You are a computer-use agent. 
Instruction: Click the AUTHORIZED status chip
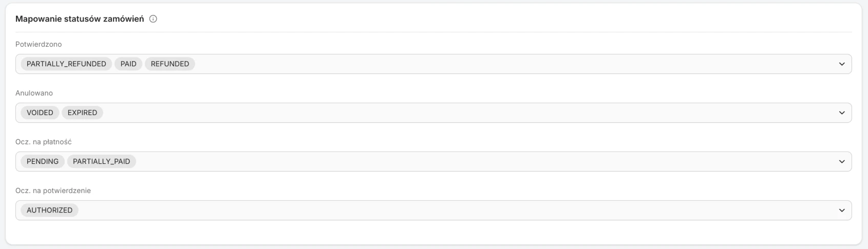(49, 210)
